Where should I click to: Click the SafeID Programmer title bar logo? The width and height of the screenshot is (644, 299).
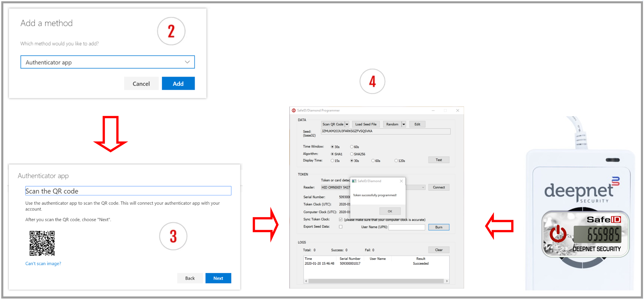pos(294,110)
